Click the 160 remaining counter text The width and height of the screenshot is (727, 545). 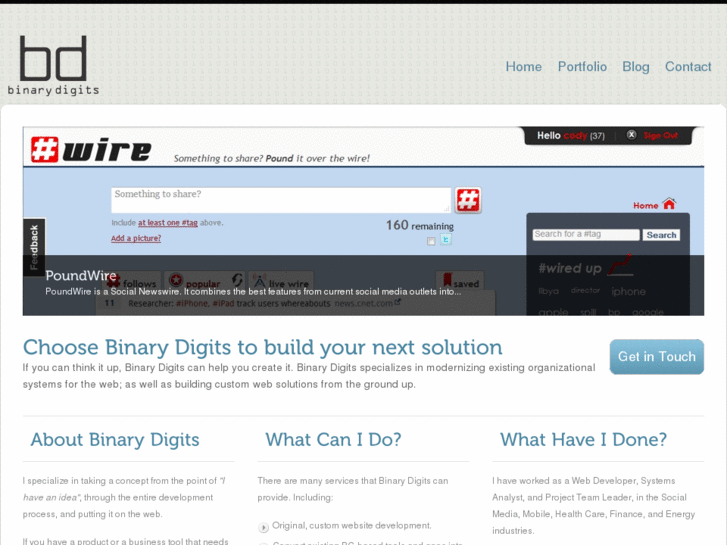[420, 225]
